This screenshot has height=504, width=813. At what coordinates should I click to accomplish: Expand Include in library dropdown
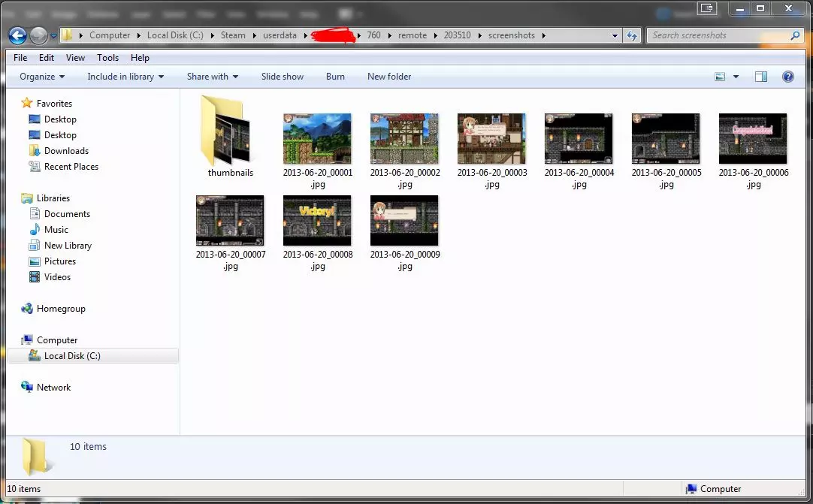[x=125, y=76]
